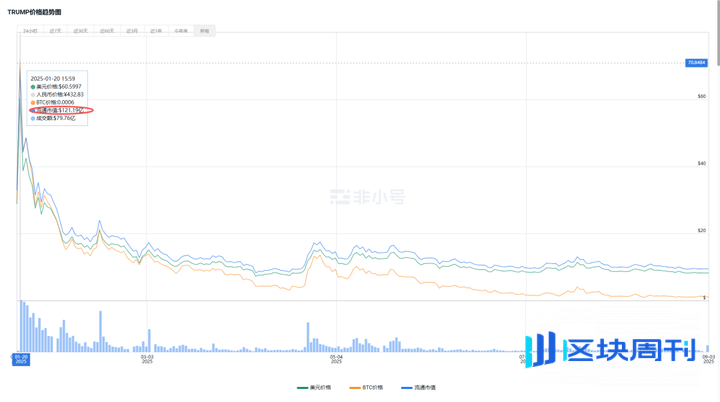Click the tooltip row 美元价格:$60.5997
Viewport: 720px width, 402px height.
coord(56,86)
